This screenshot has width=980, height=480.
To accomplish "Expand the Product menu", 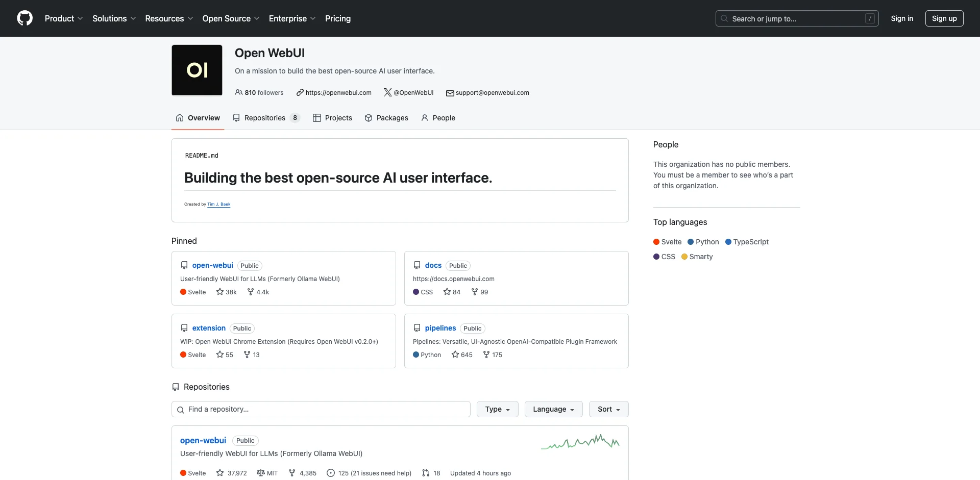I will (64, 18).
